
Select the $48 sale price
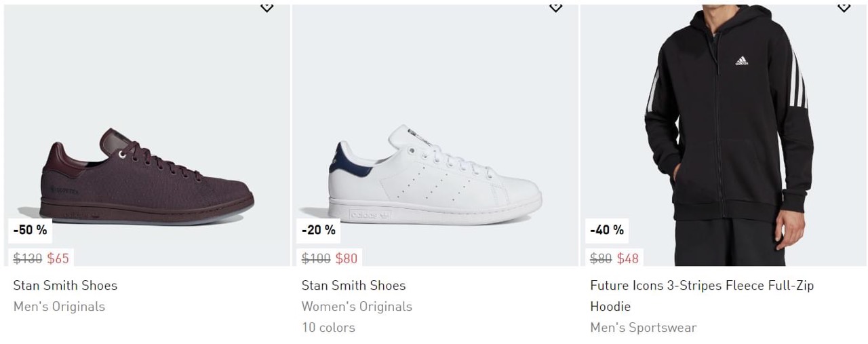[x=628, y=259]
